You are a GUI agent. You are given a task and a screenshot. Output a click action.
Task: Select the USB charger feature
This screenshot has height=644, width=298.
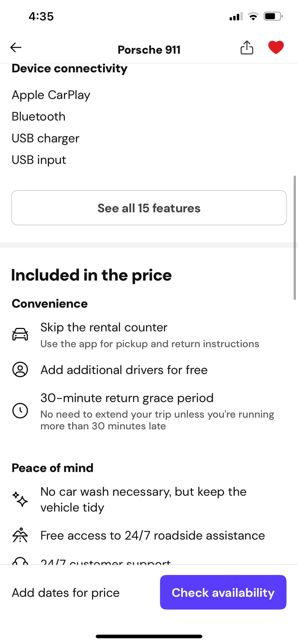(x=45, y=138)
